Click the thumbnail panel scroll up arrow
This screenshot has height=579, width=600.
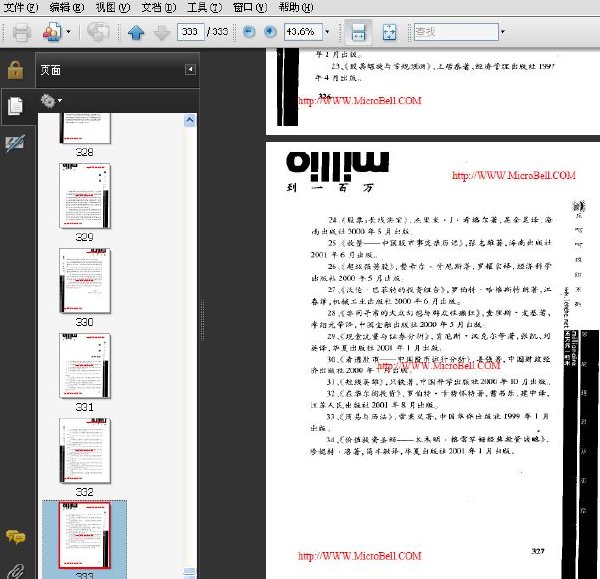[x=190, y=121]
